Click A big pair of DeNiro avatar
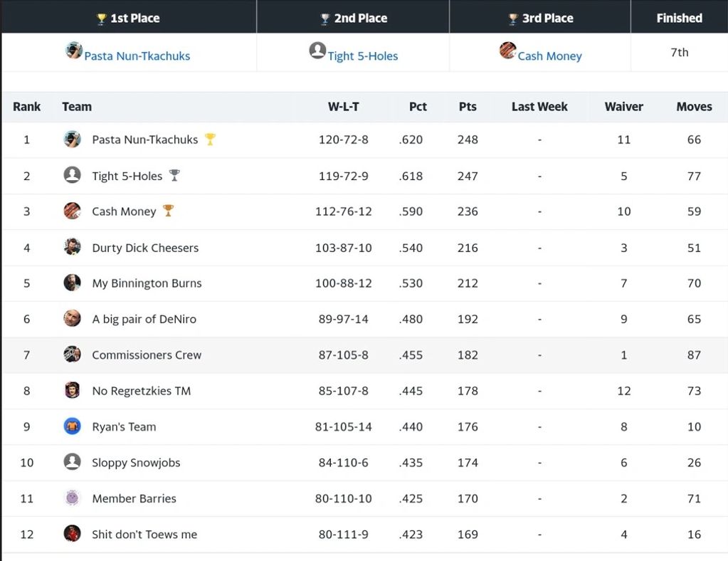This screenshot has width=728, height=561. [x=72, y=318]
